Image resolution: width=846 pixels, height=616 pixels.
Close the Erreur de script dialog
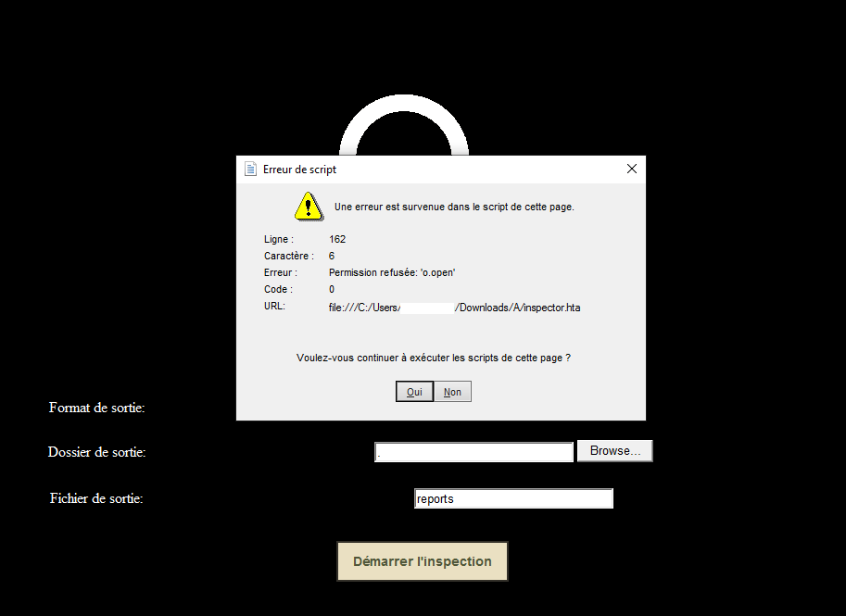(x=632, y=169)
